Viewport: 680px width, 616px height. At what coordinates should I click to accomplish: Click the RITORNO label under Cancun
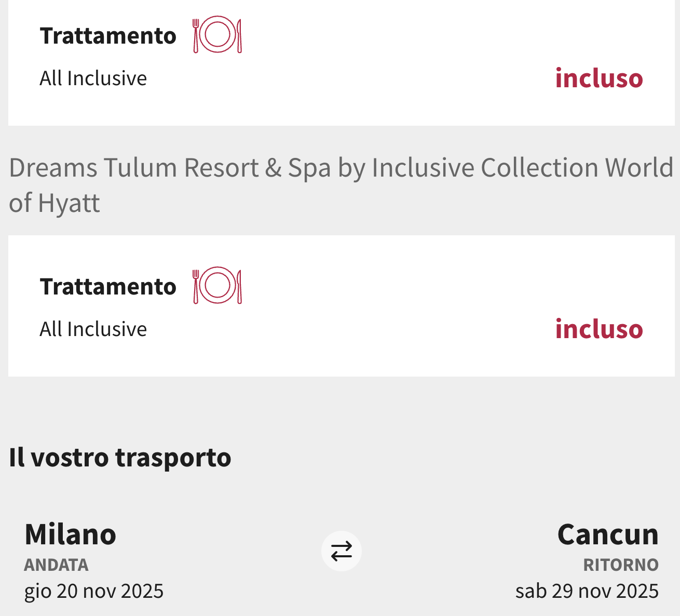pyautogui.click(x=621, y=565)
